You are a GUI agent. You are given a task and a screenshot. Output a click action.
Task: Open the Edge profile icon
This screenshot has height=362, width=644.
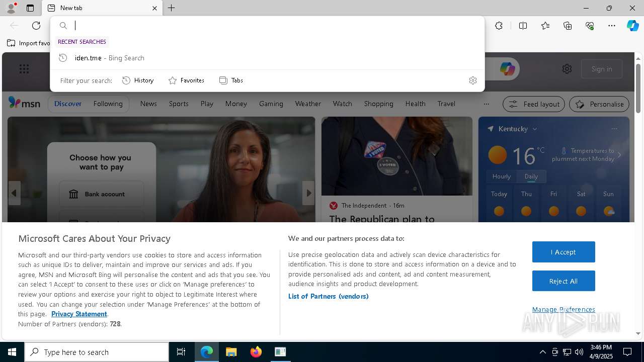pyautogui.click(x=11, y=8)
